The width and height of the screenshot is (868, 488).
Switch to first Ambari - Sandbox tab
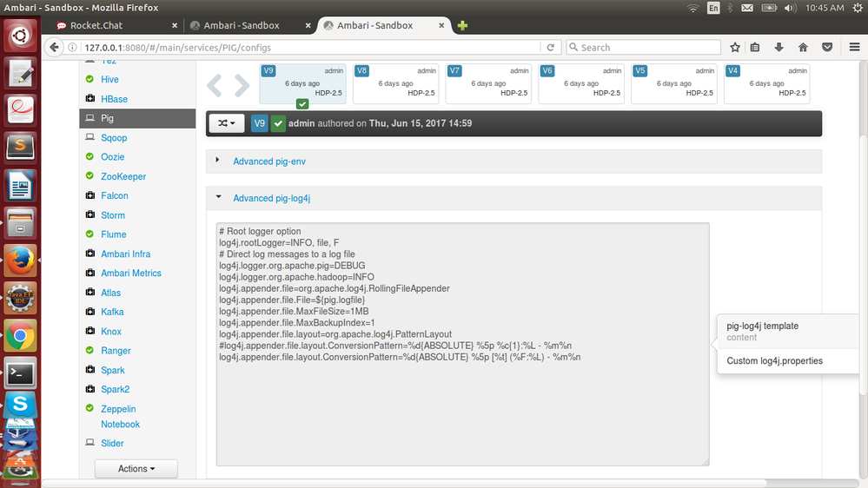[x=242, y=25]
